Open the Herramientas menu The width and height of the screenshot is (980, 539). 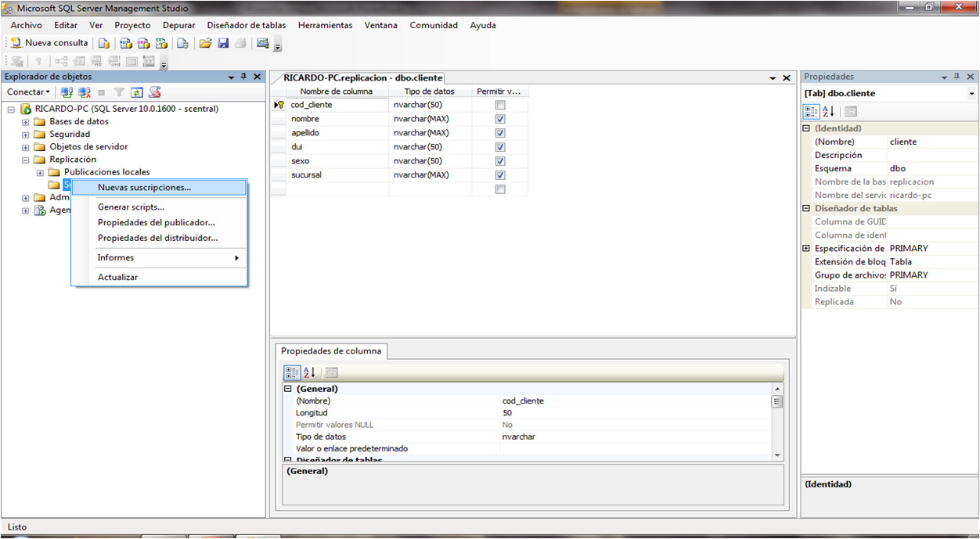click(x=325, y=25)
